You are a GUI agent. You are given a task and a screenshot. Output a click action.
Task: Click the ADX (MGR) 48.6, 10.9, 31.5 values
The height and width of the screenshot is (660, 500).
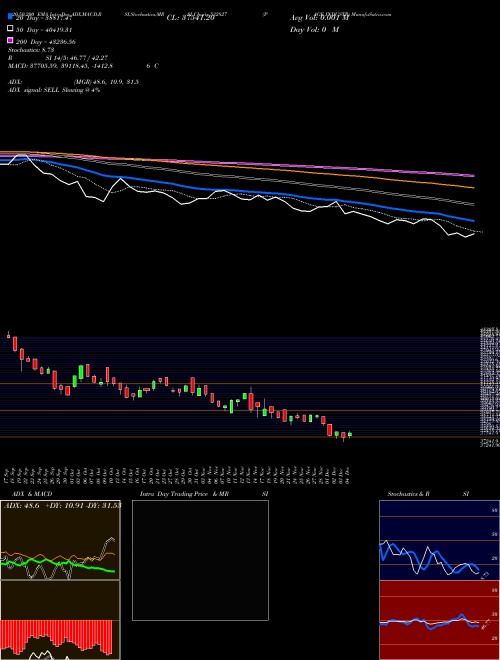[x=106, y=82]
